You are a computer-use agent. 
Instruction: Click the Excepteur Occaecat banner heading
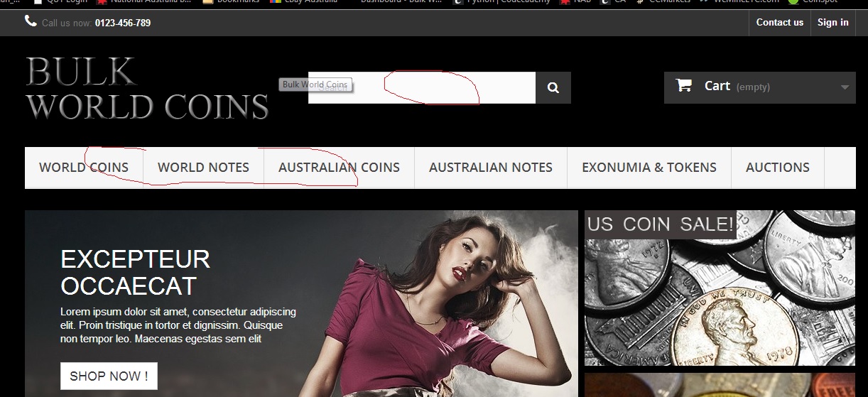pyautogui.click(x=136, y=273)
